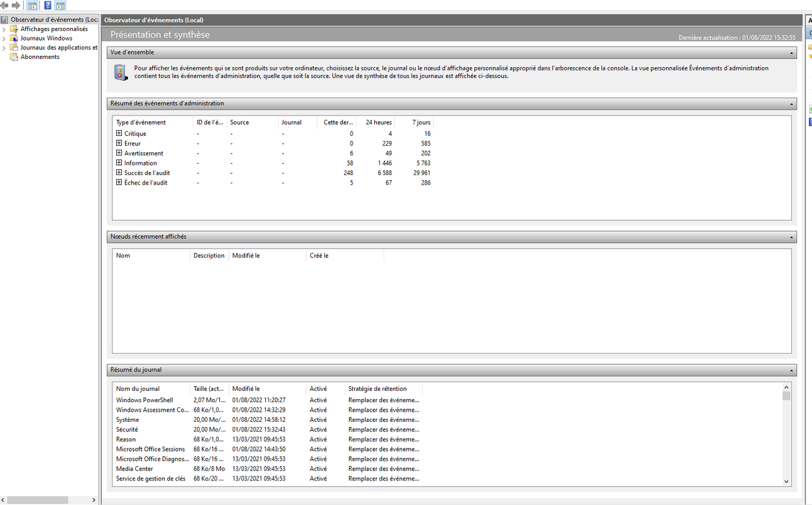Select the Media Center journal row
This screenshot has width=812, height=505.
tap(268, 469)
